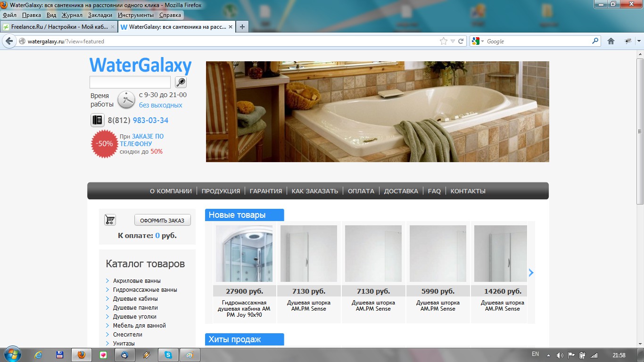Click the site search magnifier button

pyautogui.click(x=181, y=82)
